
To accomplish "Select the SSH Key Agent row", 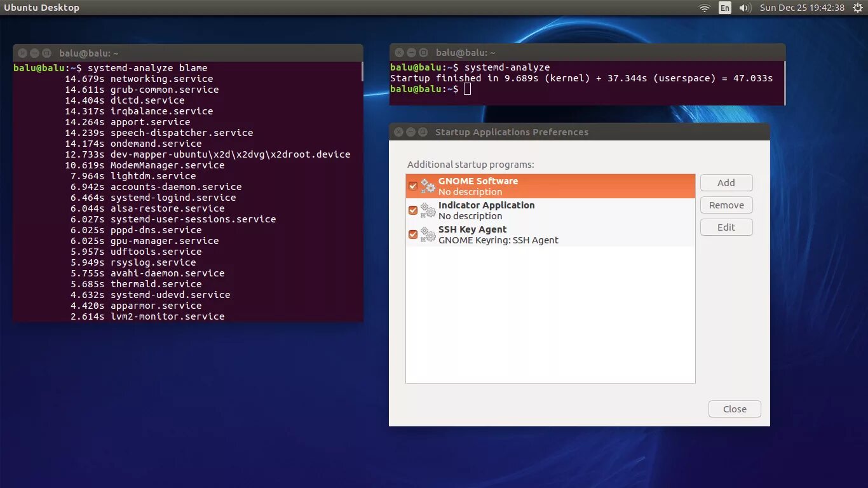I will [550, 234].
